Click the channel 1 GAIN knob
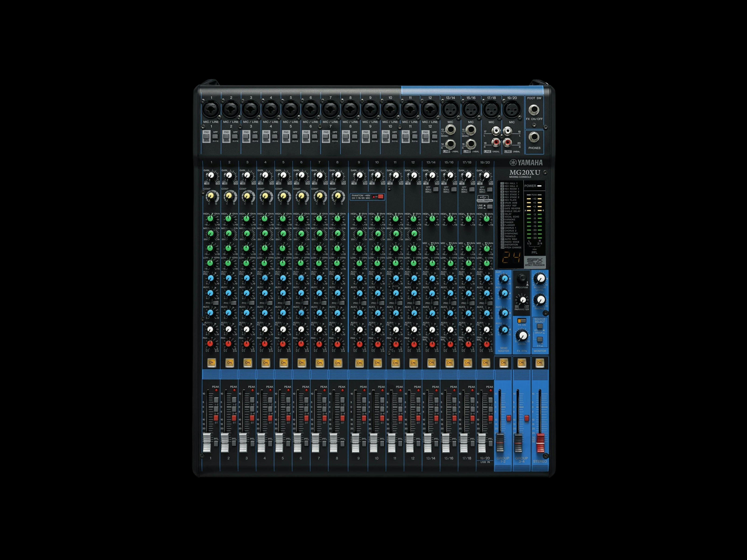Image resolution: width=747 pixels, height=560 pixels. (211, 175)
